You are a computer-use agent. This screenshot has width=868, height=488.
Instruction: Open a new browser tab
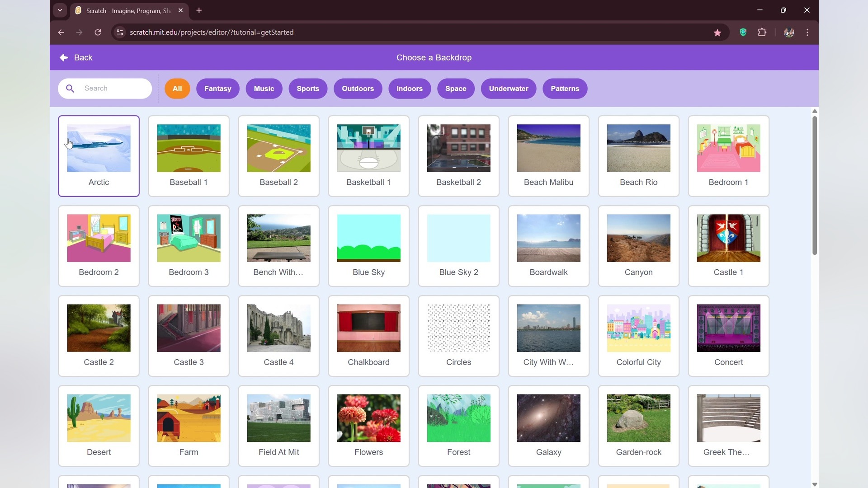199,10
